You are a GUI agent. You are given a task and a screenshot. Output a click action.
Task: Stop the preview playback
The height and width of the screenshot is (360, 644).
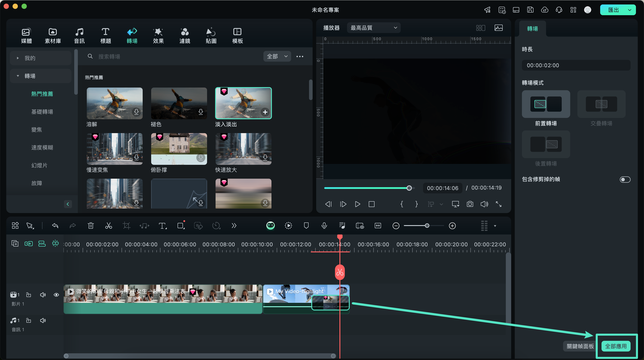pyautogui.click(x=371, y=204)
